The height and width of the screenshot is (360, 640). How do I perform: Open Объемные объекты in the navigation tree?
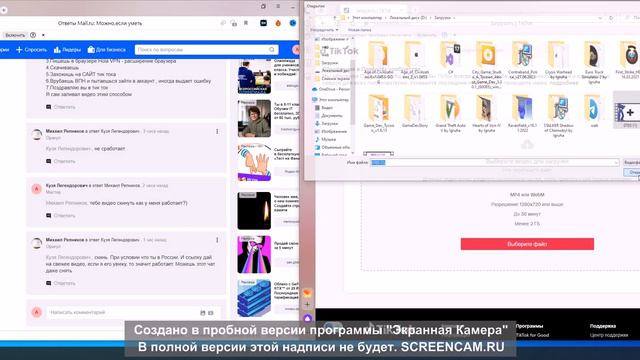tap(333, 147)
